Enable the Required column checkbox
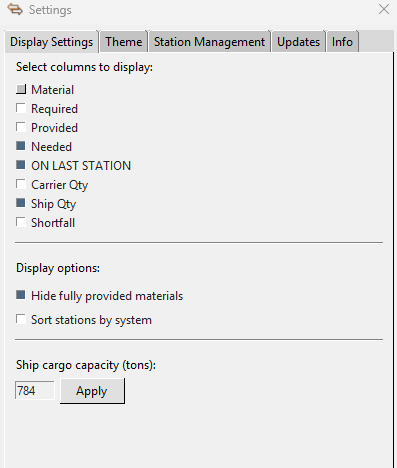Image resolution: width=397 pixels, height=468 pixels. (21, 108)
